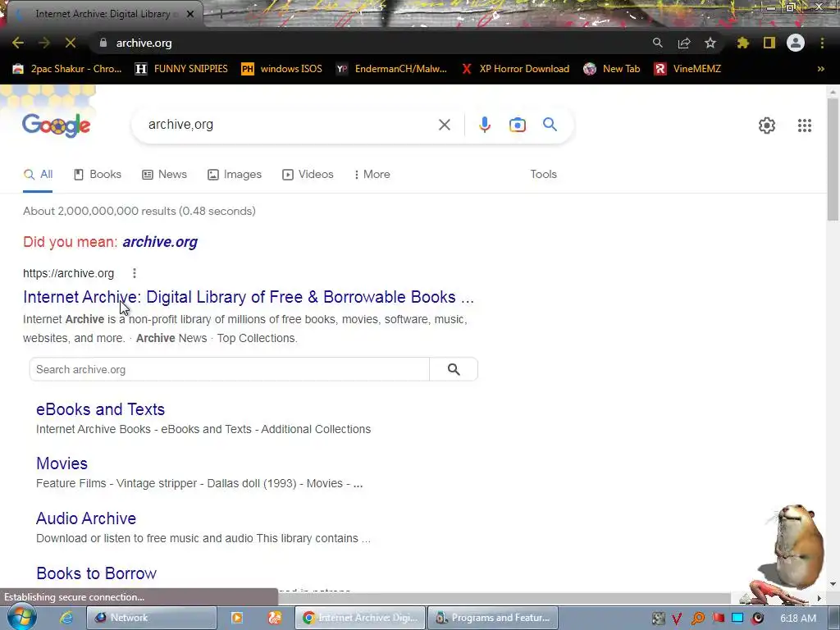Open Chrome's three-dot menu
840x630 pixels.
[x=822, y=43]
